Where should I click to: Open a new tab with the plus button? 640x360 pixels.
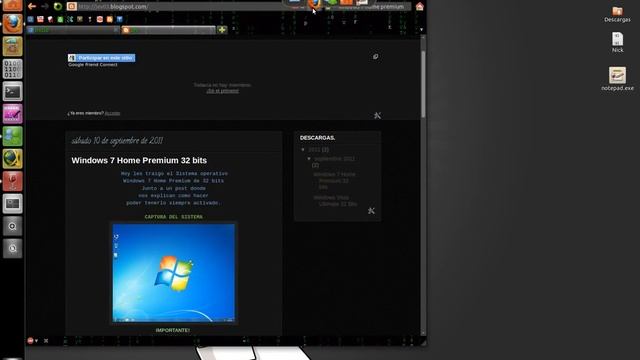222,30
